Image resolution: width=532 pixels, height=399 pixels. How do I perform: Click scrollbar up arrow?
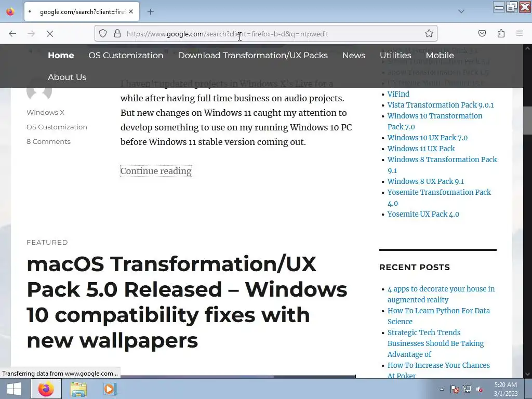pyautogui.click(x=528, y=48)
